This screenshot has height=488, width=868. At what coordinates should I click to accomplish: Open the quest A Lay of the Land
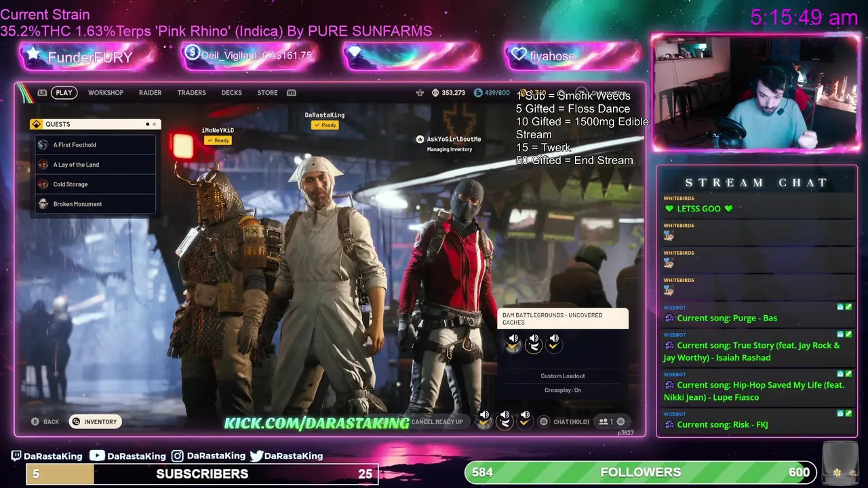(96, 165)
